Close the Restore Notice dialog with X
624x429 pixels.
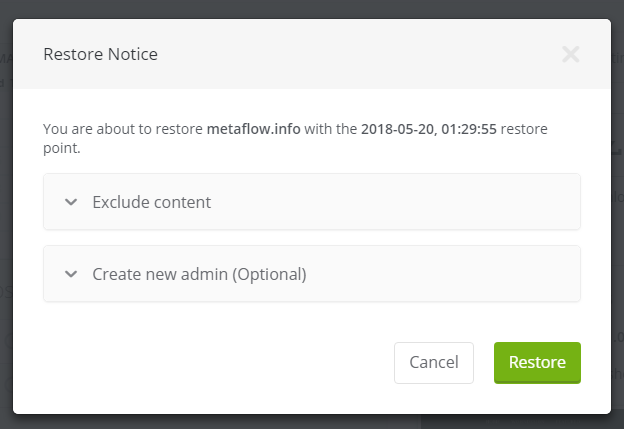coord(570,54)
